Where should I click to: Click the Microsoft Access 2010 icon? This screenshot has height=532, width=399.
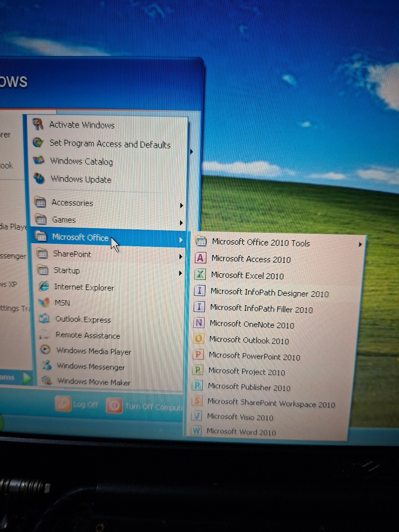coord(200,258)
